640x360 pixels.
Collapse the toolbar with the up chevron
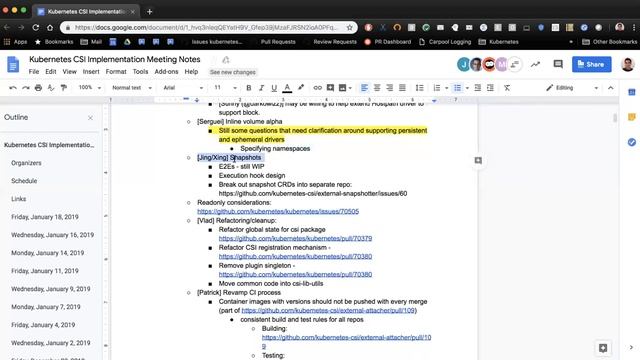pos(611,88)
